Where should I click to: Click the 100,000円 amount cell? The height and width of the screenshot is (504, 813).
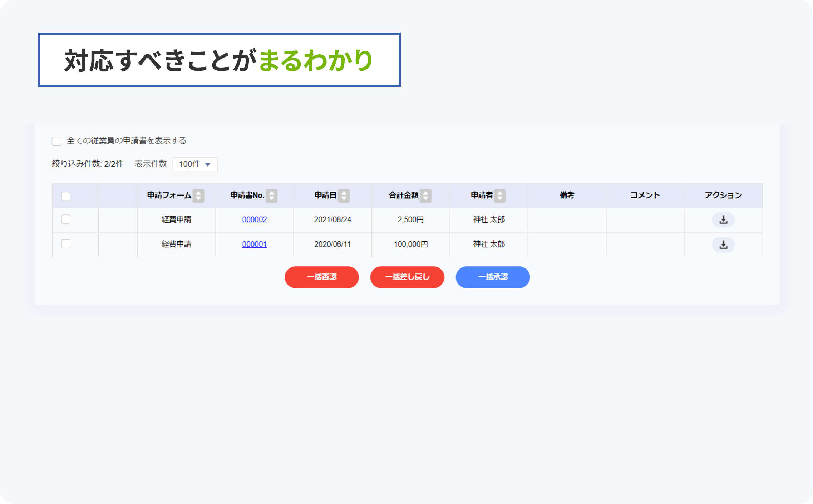coord(411,244)
